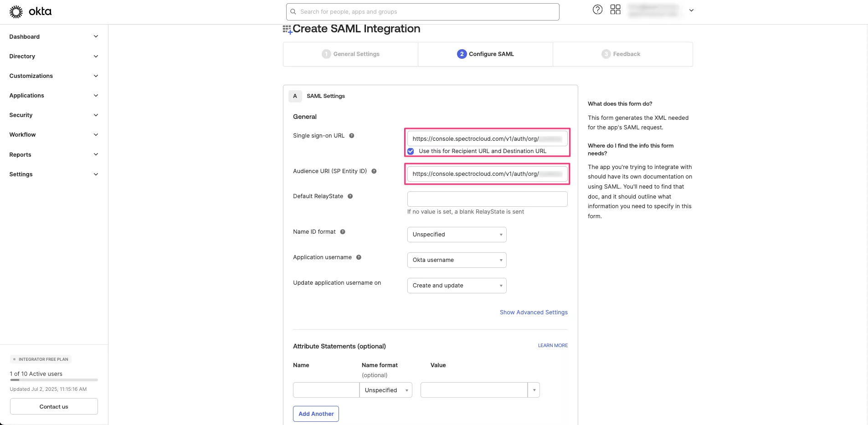Click the Default RelayState input field
This screenshot has width=868, height=425.
(x=487, y=199)
